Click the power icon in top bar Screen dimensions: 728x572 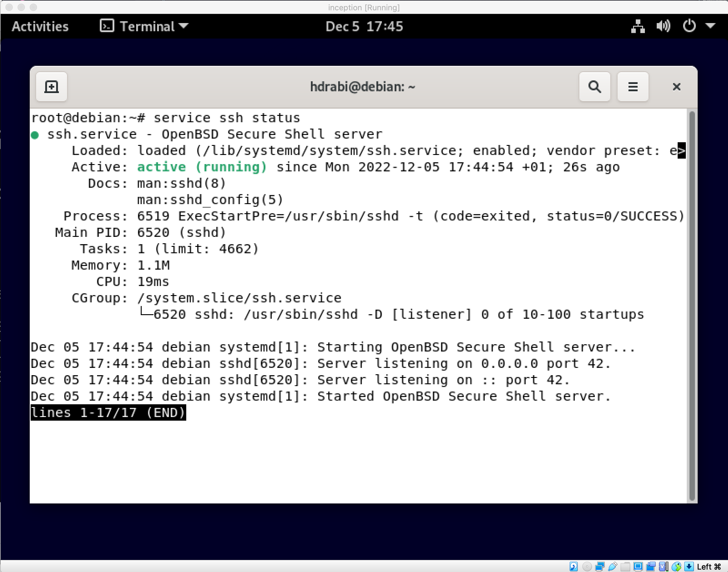(x=689, y=26)
